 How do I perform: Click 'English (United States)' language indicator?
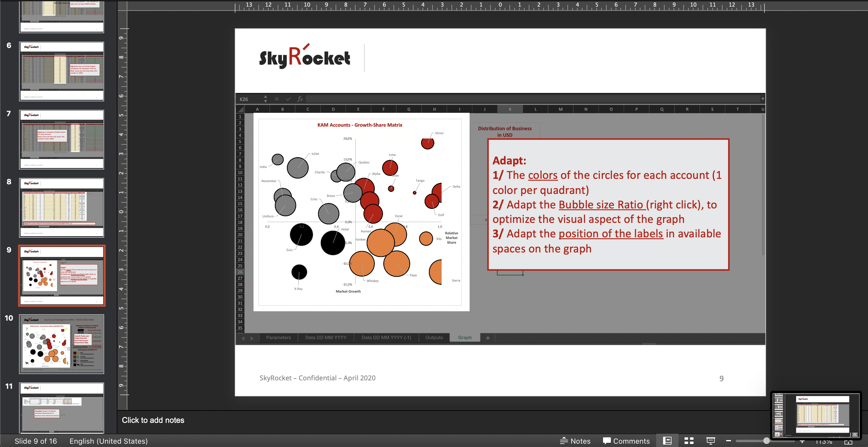point(109,441)
